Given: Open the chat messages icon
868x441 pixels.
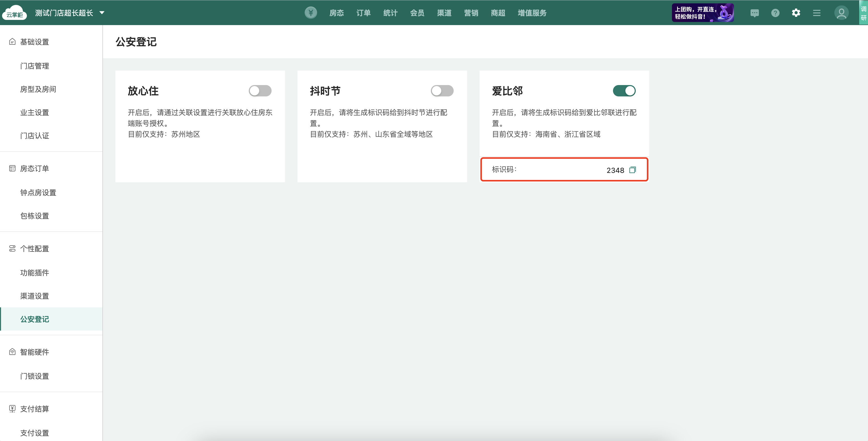Looking at the screenshot, I should click(x=754, y=13).
